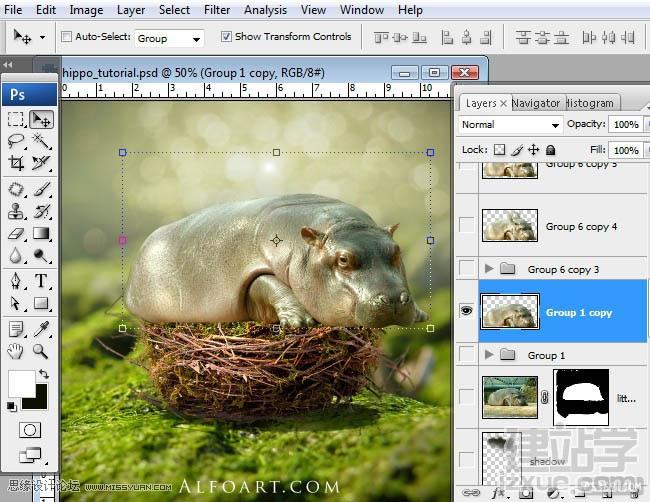Enable the Auto-Select checkbox
Screen dimensions: 650x502
[x=66, y=37]
